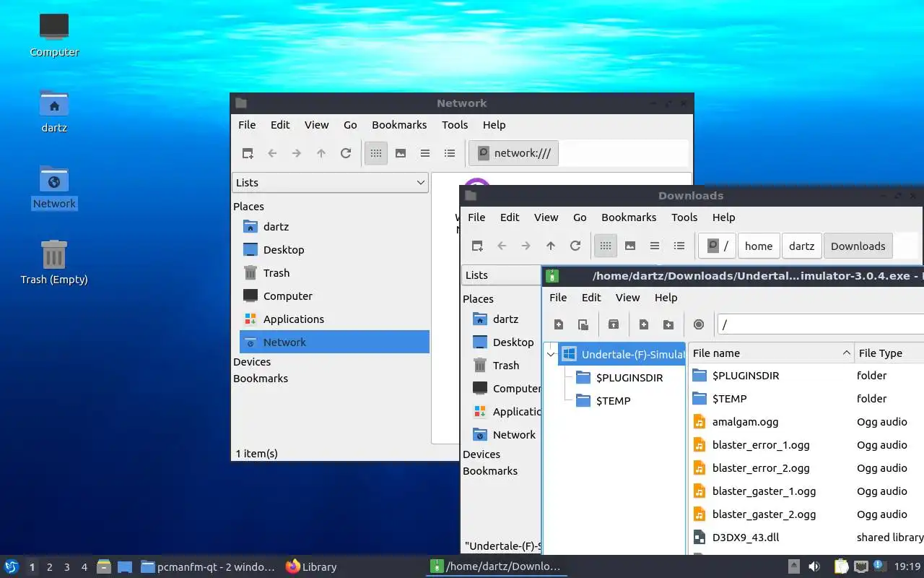
Task: Click archiver location field showing /
Action: 820,325
